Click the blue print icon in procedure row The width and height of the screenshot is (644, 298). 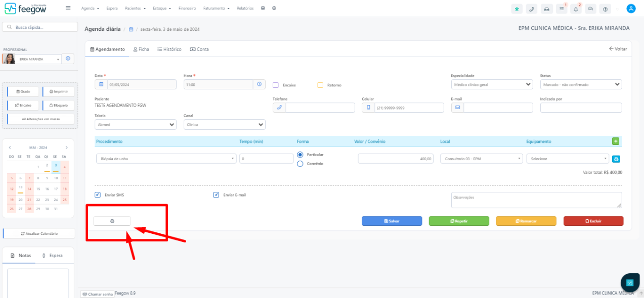616,159
